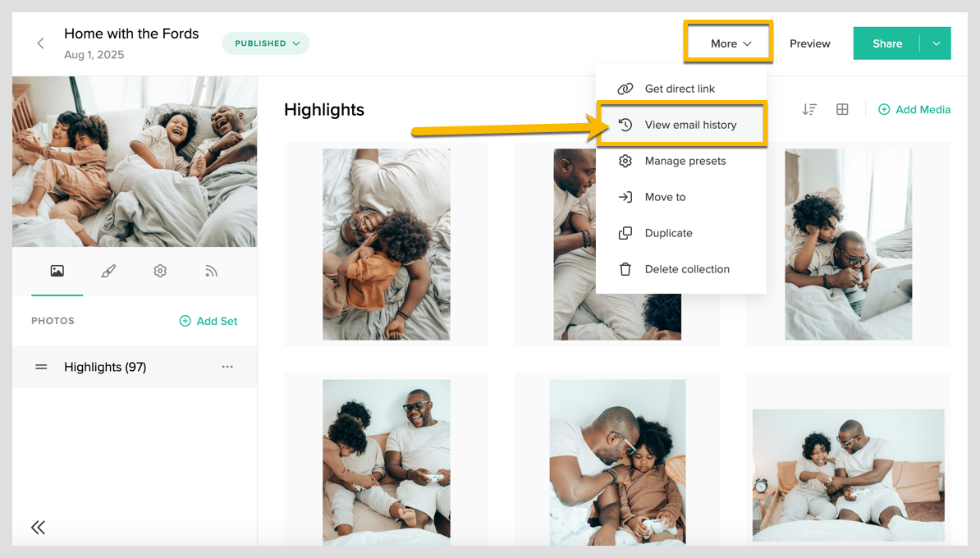Open Highlights set three-dot options

227,367
